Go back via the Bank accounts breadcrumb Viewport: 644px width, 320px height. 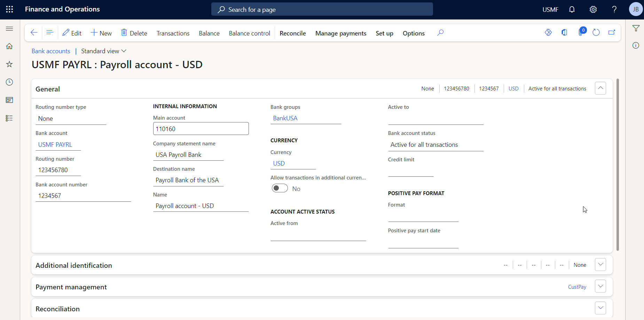coord(51,51)
